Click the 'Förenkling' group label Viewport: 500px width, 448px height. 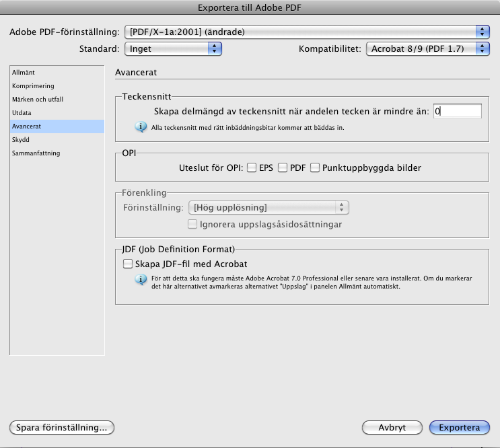tap(144, 193)
